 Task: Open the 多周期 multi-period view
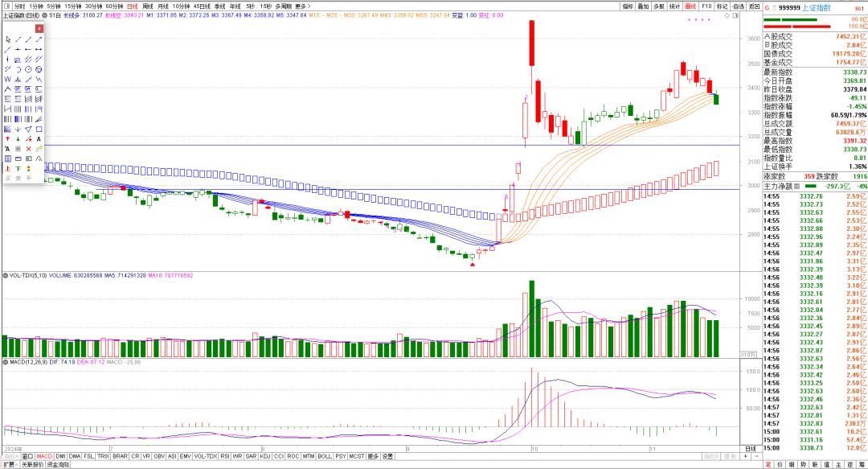[283, 6]
